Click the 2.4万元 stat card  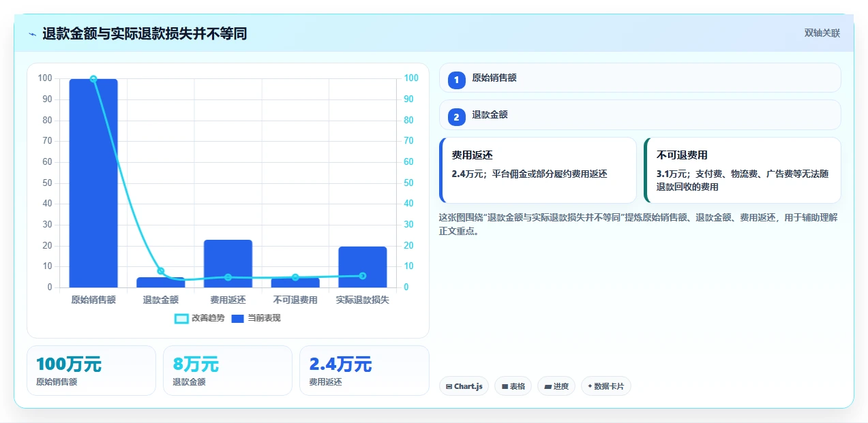tap(364, 371)
